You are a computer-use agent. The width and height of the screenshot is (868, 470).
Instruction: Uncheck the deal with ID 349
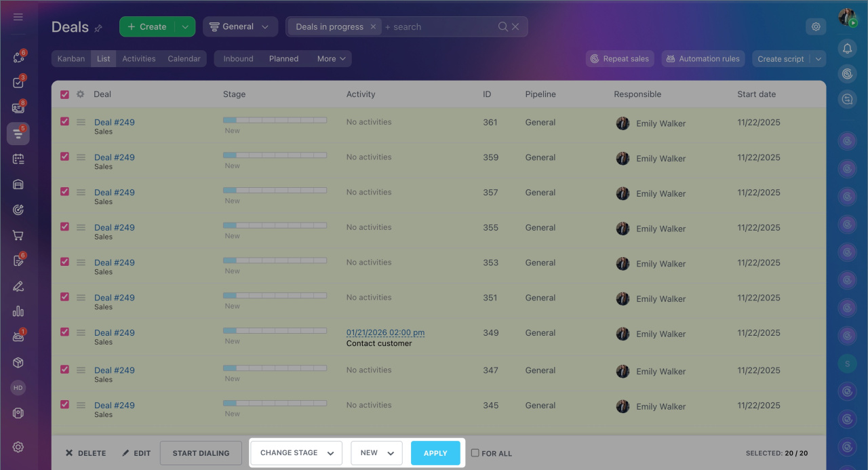(x=65, y=332)
